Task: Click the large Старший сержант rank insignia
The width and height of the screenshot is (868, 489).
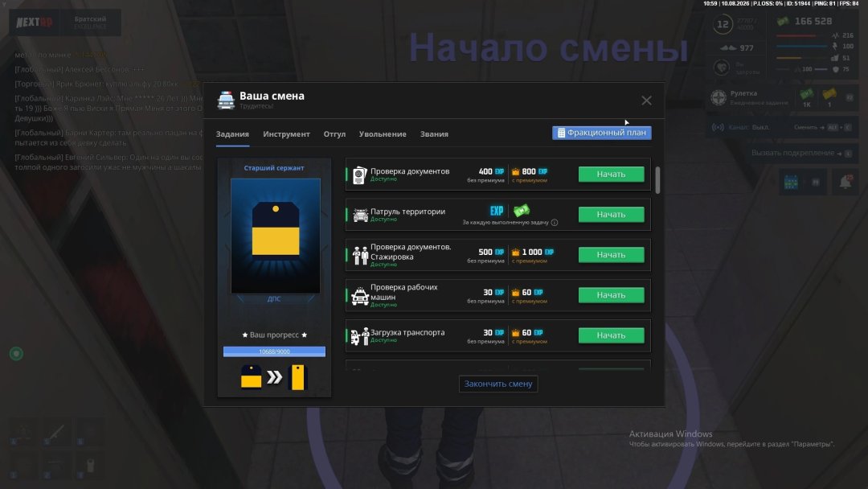Action: point(276,232)
